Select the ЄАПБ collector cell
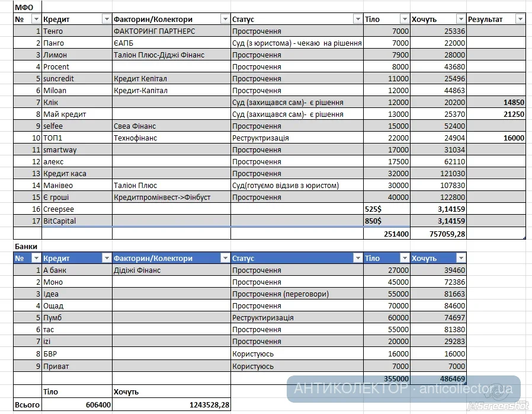The height and width of the screenshot is (414, 532). click(x=171, y=43)
